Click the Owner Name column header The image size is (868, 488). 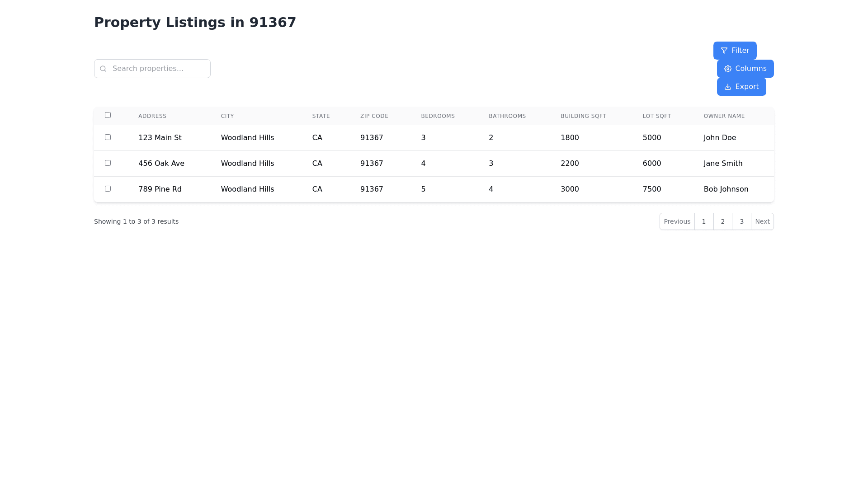[x=724, y=116]
